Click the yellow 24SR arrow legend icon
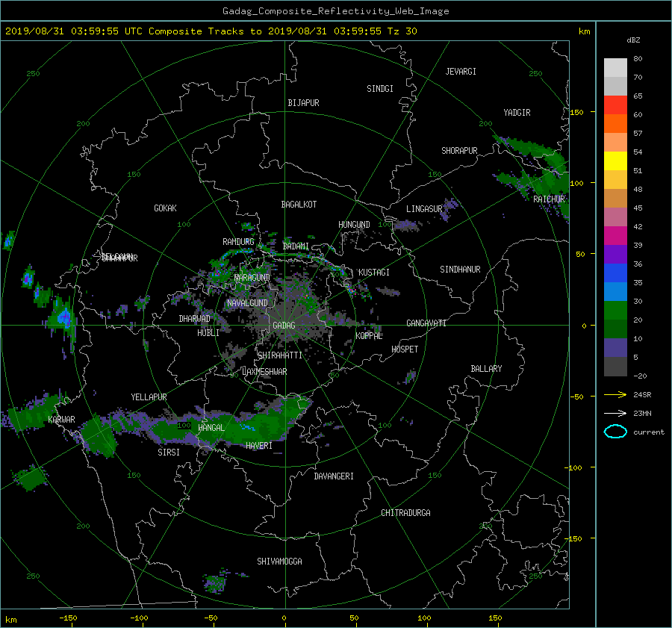Image resolution: width=672 pixels, height=628 pixels. click(x=615, y=394)
